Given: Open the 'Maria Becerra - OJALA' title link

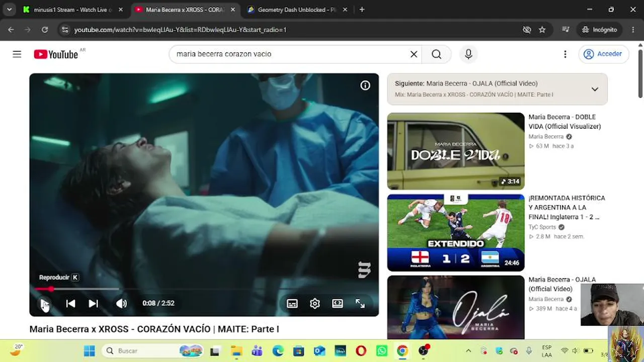Looking at the screenshot, I should point(562,284).
